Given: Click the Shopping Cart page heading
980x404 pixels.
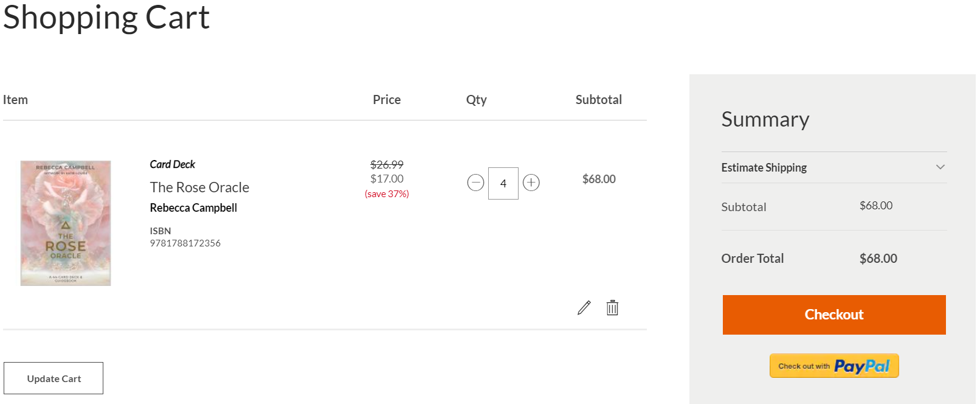Looking at the screenshot, I should (106, 17).
